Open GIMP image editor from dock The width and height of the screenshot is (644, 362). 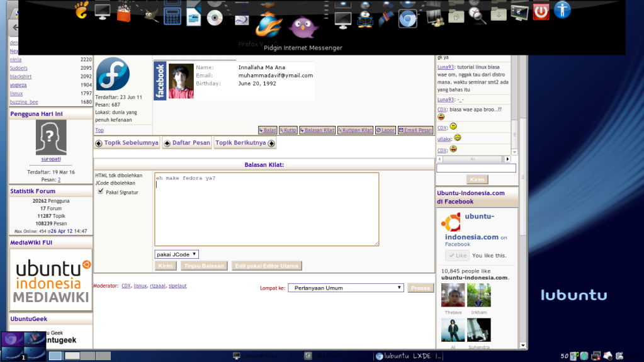[150, 15]
